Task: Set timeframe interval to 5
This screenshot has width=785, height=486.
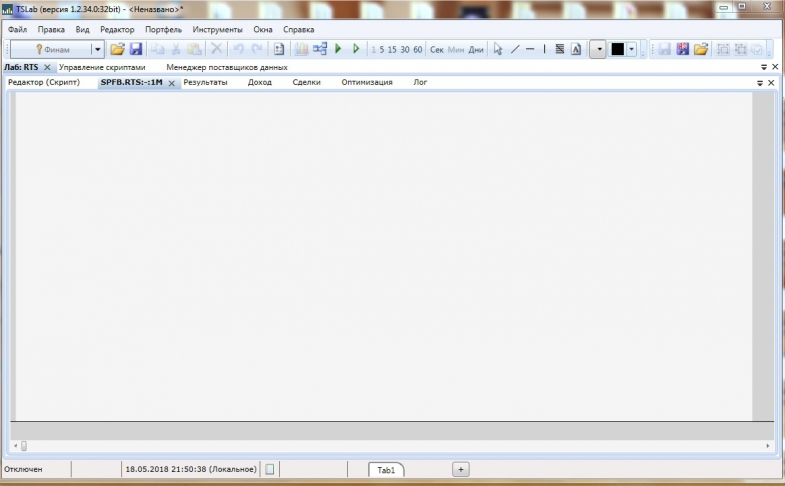Action: point(381,50)
